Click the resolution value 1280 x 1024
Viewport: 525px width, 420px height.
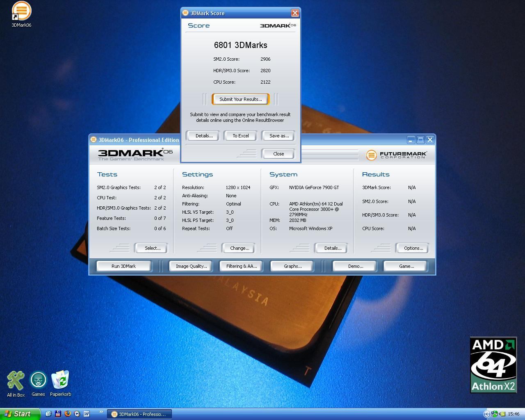[238, 187]
